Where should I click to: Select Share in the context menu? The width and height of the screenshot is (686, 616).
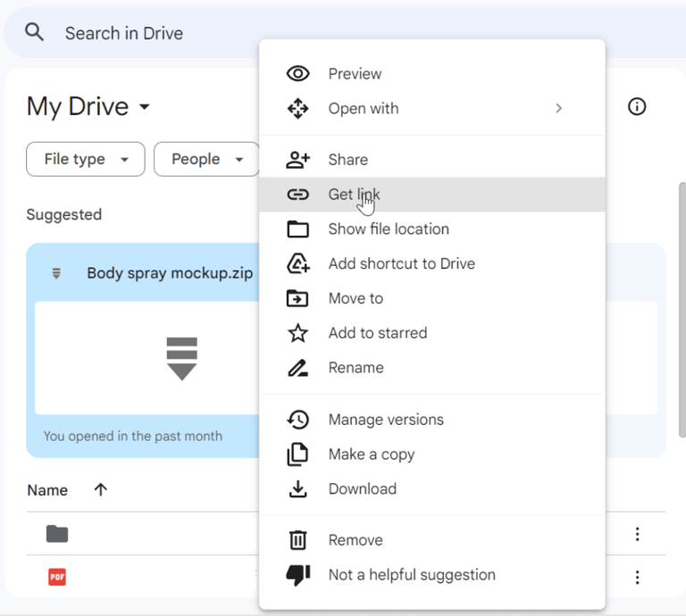point(431,160)
